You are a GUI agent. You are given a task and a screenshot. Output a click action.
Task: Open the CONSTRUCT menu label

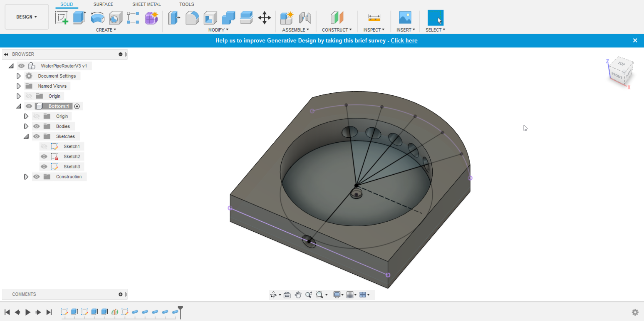click(337, 30)
